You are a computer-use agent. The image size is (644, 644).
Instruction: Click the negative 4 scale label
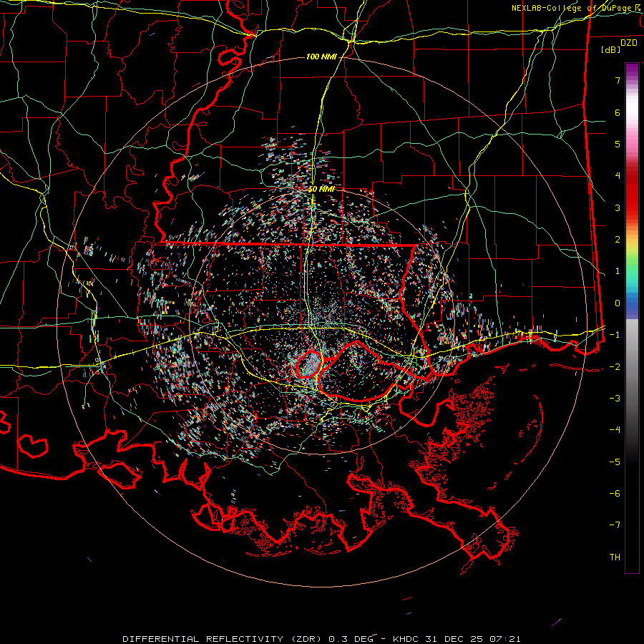(x=615, y=430)
